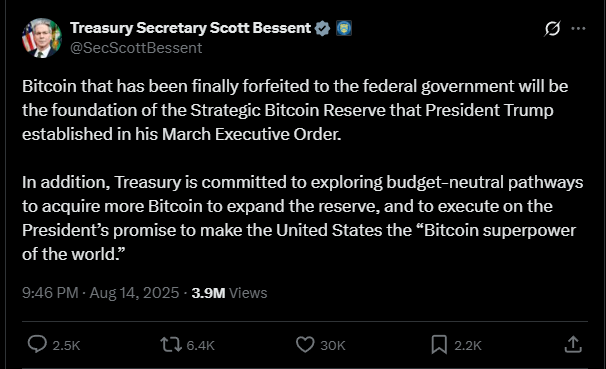Image resolution: width=606 pixels, height=369 pixels.
Task: Click the 6.4K reposts count
Action: (x=200, y=345)
